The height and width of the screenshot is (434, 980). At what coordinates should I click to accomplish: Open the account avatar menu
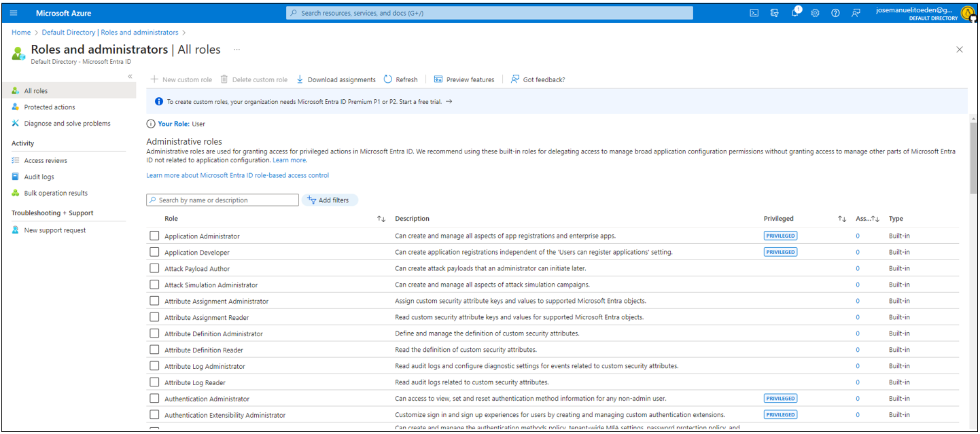pyautogui.click(x=968, y=13)
